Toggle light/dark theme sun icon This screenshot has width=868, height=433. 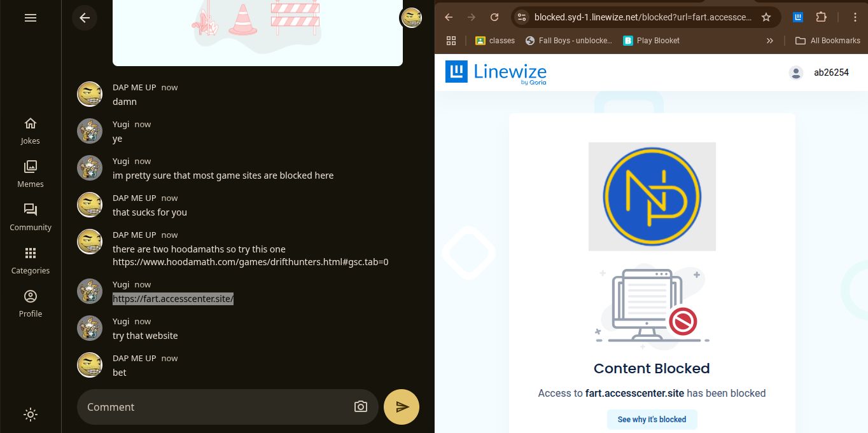[x=30, y=415]
